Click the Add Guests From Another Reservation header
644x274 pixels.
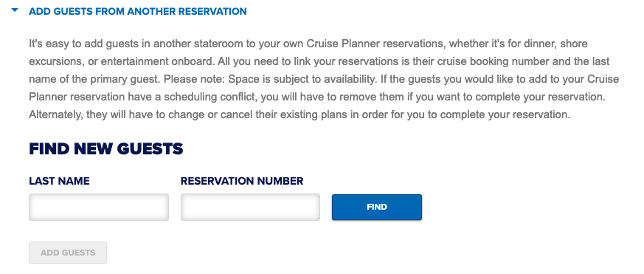[x=138, y=12]
